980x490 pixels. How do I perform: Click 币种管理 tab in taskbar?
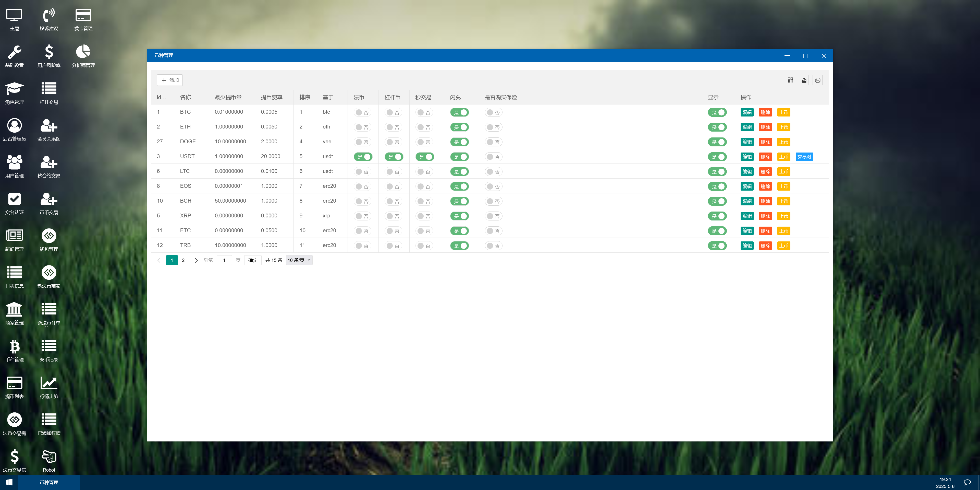point(49,482)
